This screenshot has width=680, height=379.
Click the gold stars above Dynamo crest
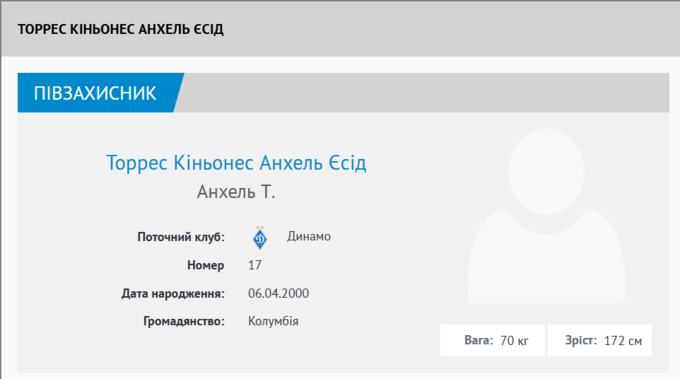coord(260,227)
